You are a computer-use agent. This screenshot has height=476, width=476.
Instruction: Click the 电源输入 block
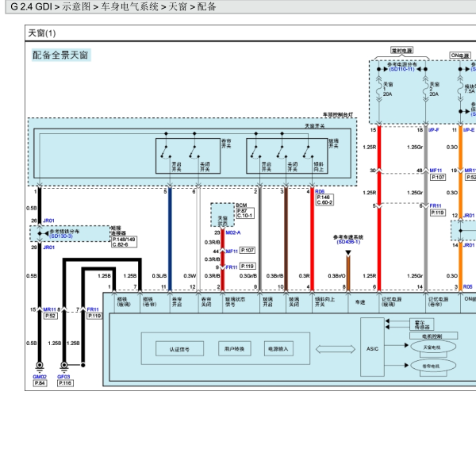[x=278, y=348]
